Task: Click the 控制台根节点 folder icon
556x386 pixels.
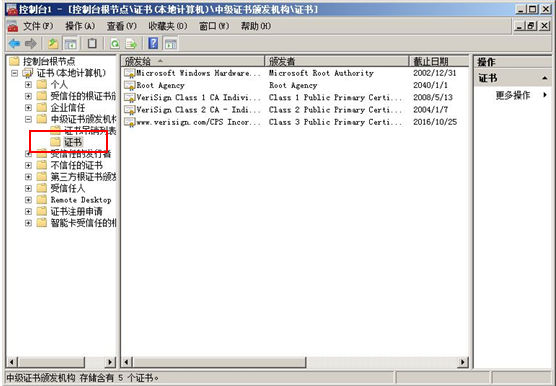Action: 14,61
